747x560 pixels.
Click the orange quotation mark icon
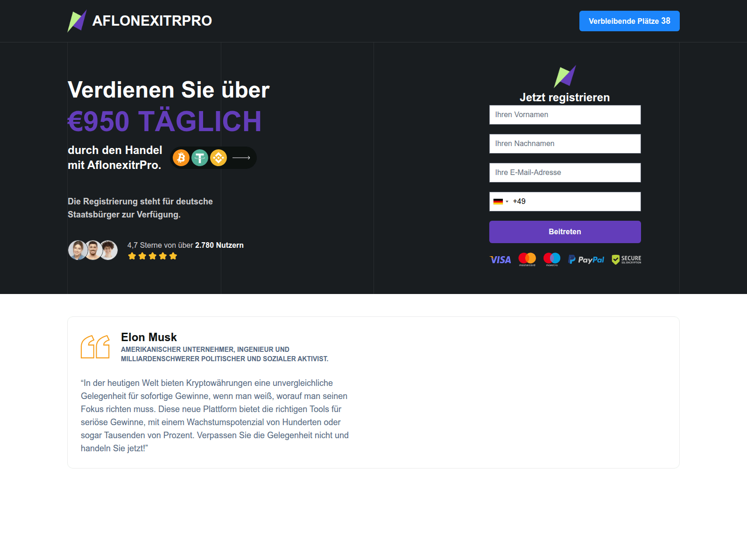(95, 347)
